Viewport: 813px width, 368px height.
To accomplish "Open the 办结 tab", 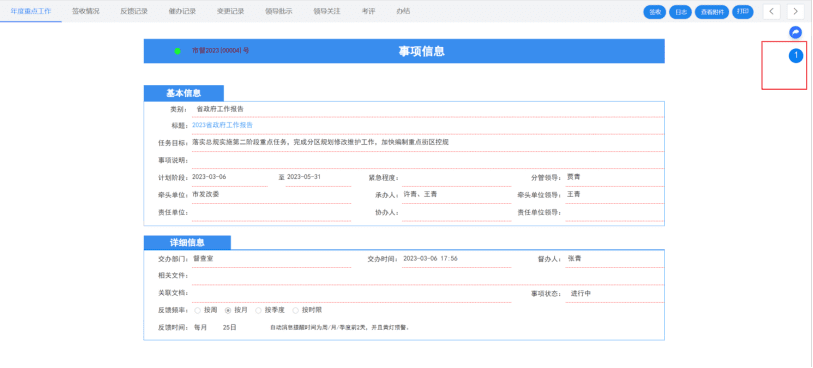I will (403, 11).
